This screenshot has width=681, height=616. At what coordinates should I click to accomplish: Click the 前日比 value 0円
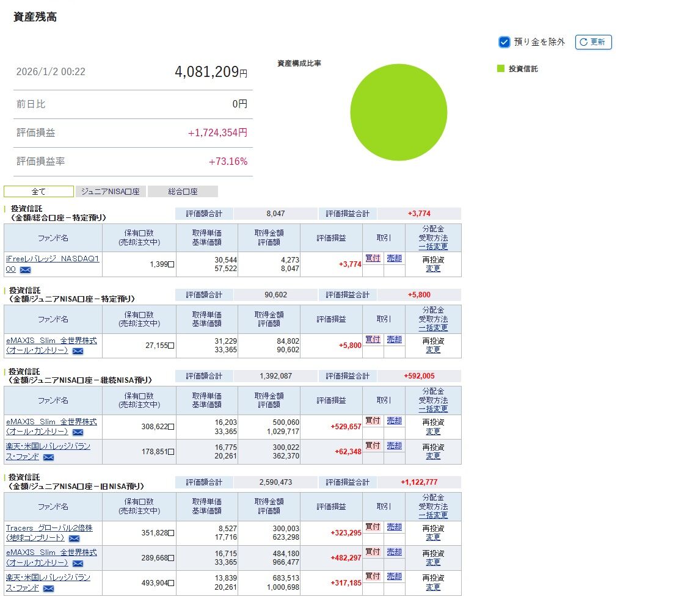coord(240,104)
